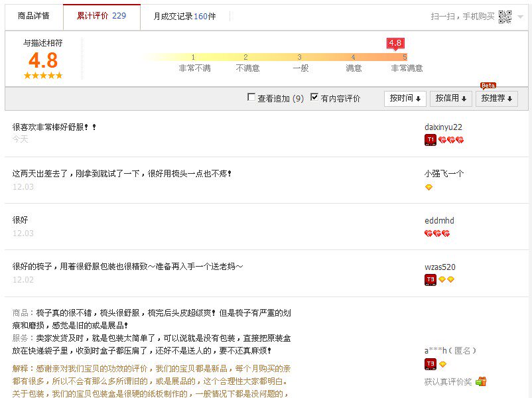Click the 获认真评价奖 label

[448, 381]
